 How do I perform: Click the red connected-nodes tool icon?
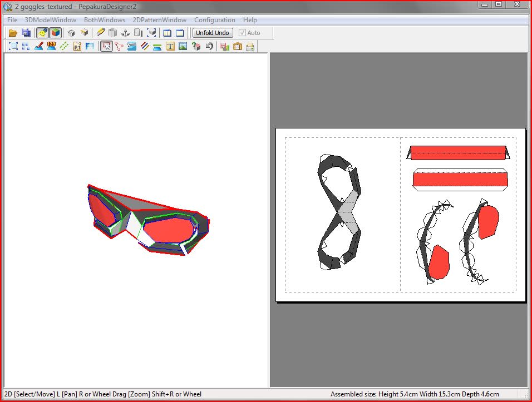coord(119,46)
